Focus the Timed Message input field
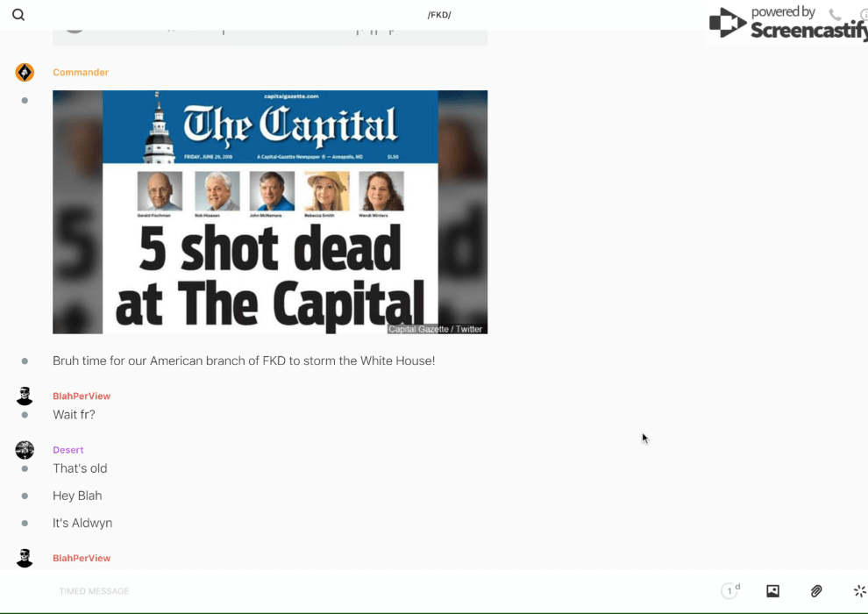The height and width of the screenshot is (614, 868). point(263,591)
